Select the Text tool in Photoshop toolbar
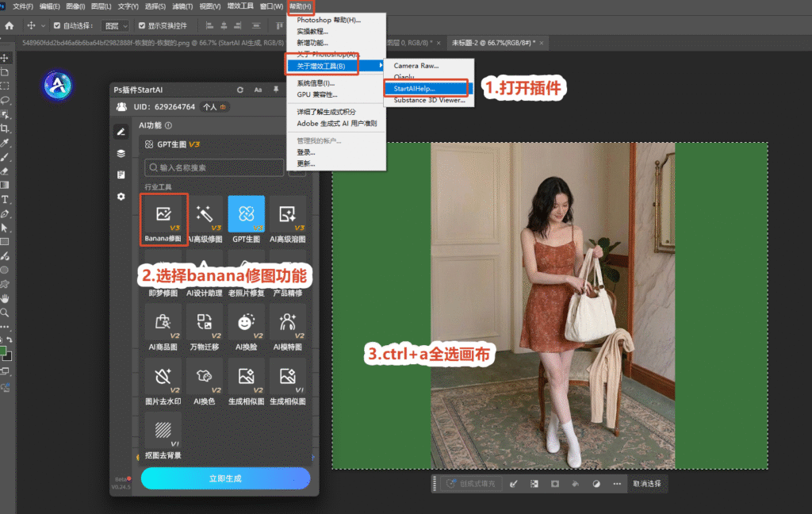The height and width of the screenshot is (514, 812). (x=5, y=199)
